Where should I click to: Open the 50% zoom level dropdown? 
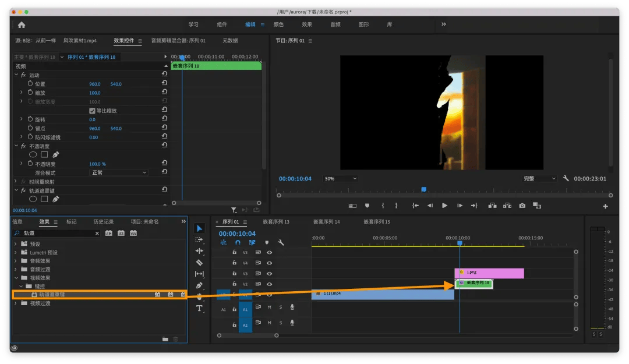(x=340, y=179)
